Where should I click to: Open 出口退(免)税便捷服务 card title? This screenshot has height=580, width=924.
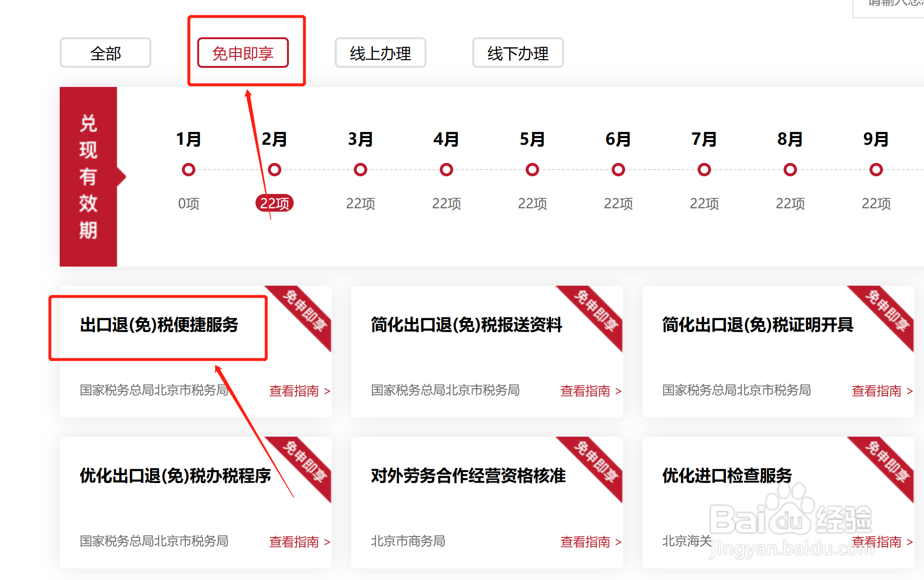click(159, 325)
